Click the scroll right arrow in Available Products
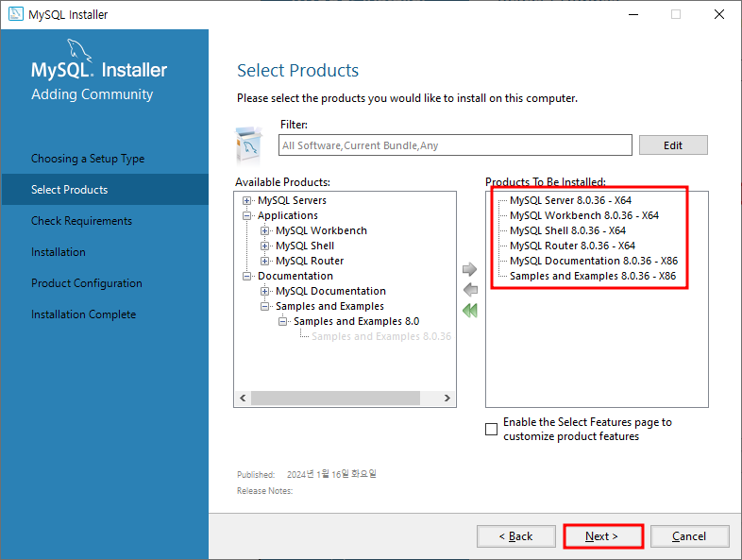The height and width of the screenshot is (560, 742). pyautogui.click(x=447, y=399)
